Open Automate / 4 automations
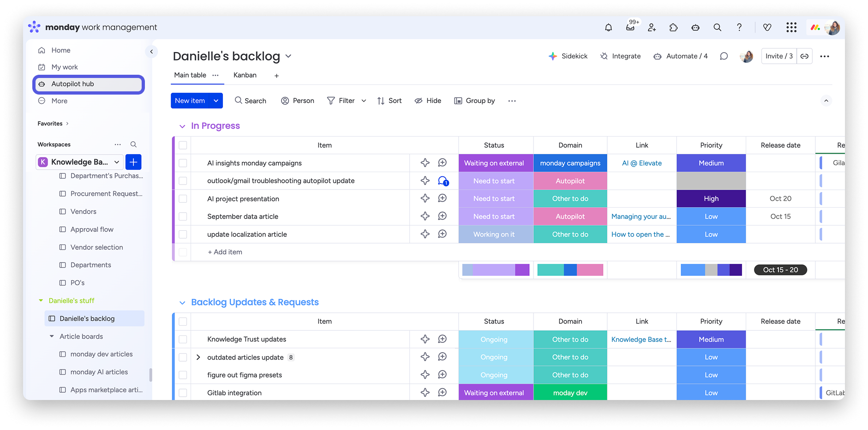This screenshot has height=430, width=868. point(681,56)
